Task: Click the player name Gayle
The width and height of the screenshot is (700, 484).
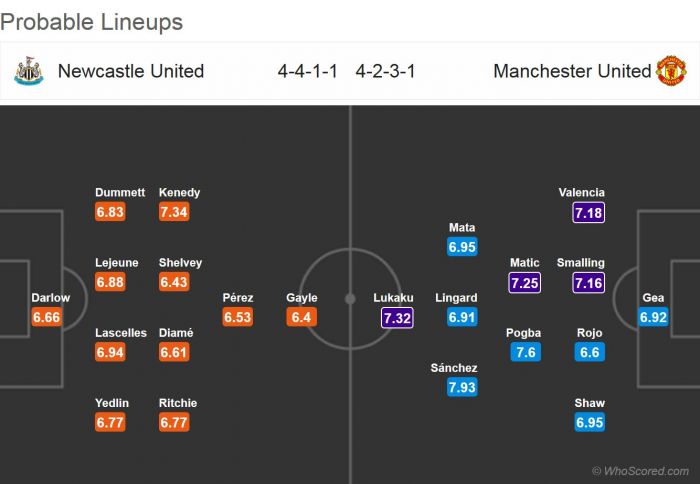Action: click(302, 298)
